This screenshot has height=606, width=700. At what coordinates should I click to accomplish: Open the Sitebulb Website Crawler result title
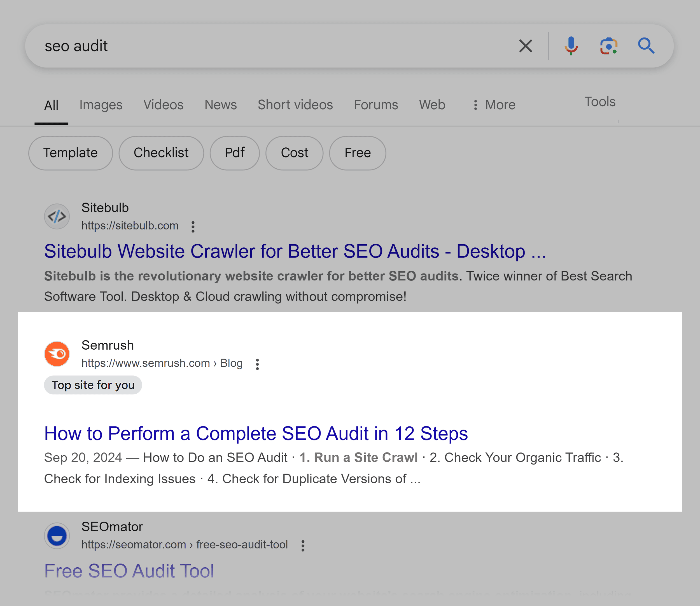pyautogui.click(x=295, y=251)
